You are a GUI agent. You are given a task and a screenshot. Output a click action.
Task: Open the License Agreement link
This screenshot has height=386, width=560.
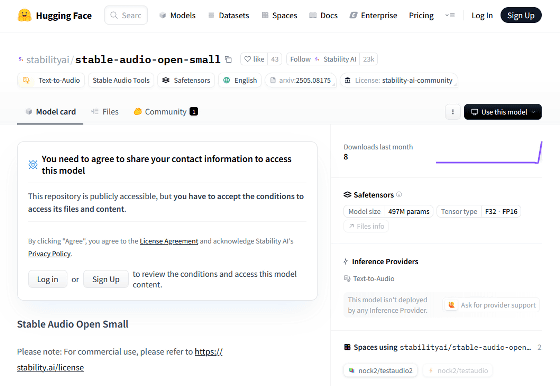tap(169, 241)
